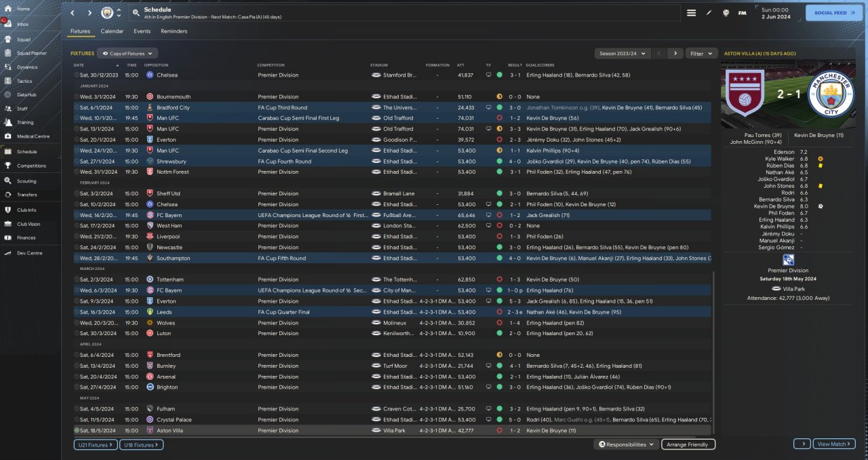Open the Data Hub

click(x=30, y=94)
